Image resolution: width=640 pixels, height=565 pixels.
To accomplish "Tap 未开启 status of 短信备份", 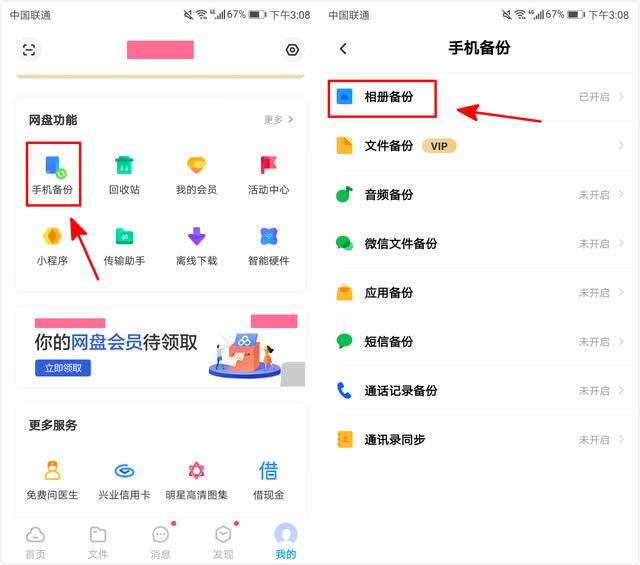I will pos(594,342).
